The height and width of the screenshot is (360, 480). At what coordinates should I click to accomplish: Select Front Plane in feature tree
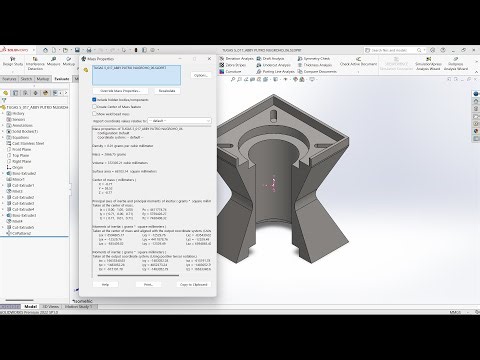coord(19,150)
